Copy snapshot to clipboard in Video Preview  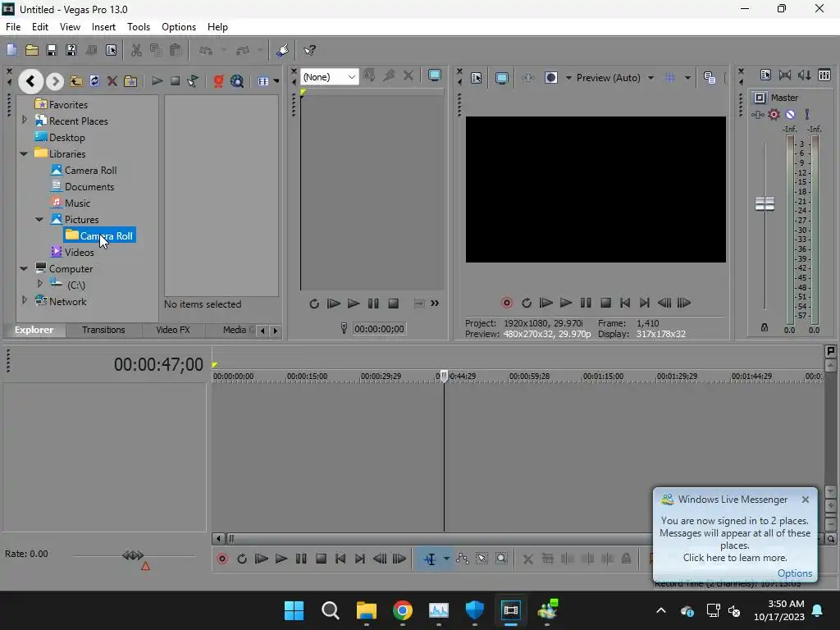(710, 78)
